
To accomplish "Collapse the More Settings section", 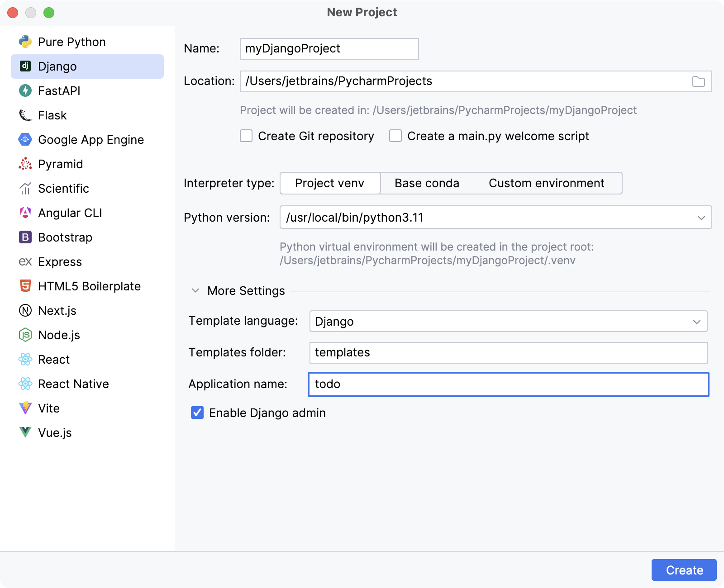I will pos(195,291).
